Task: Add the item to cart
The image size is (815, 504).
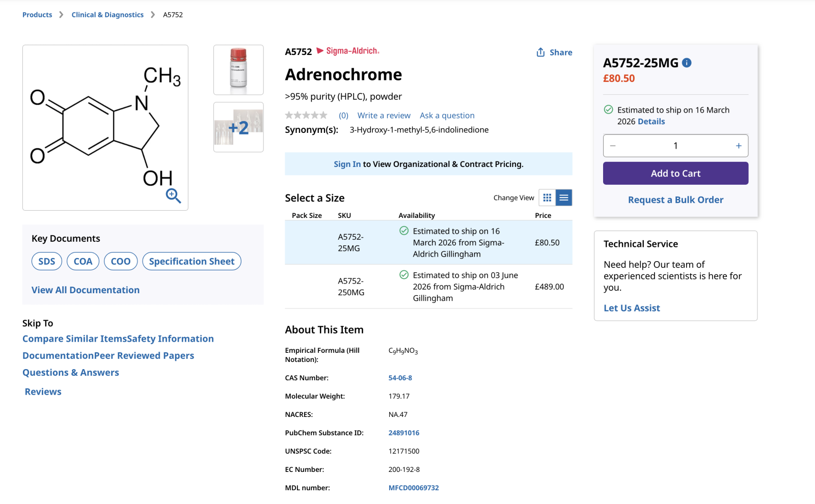Action: [675, 174]
